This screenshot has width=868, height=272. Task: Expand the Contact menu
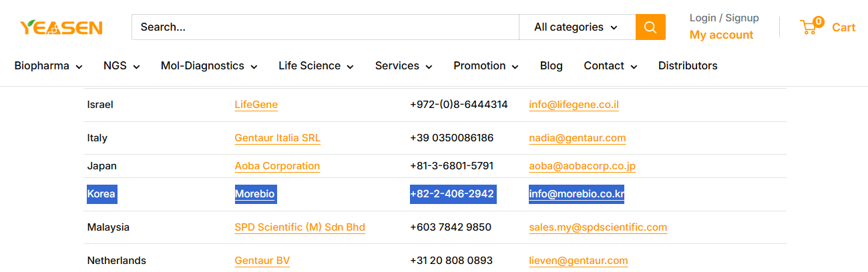[x=610, y=66]
